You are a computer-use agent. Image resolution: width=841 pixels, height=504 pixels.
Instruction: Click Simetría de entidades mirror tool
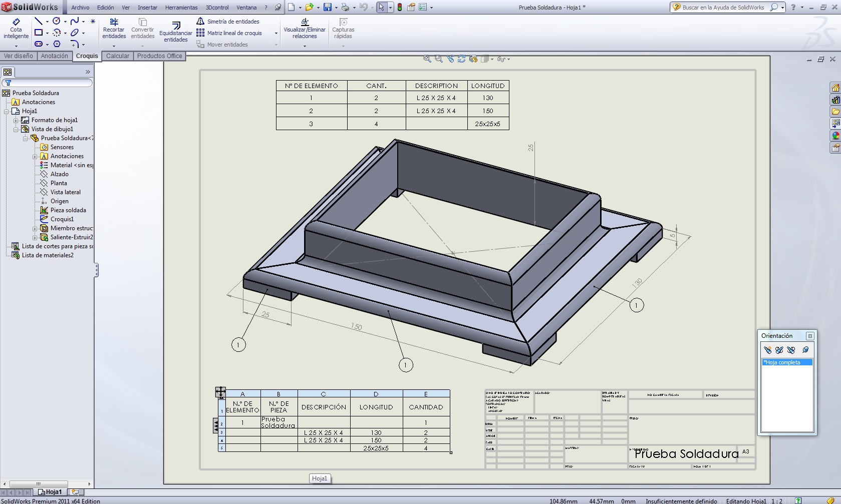click(x=228, y=22)
